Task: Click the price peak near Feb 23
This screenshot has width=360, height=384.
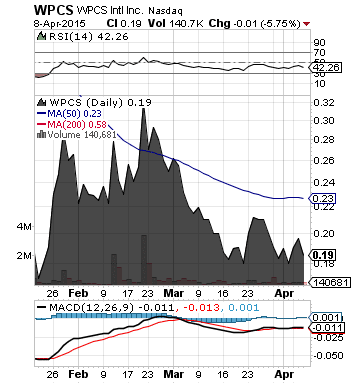Action: (144, 109)
